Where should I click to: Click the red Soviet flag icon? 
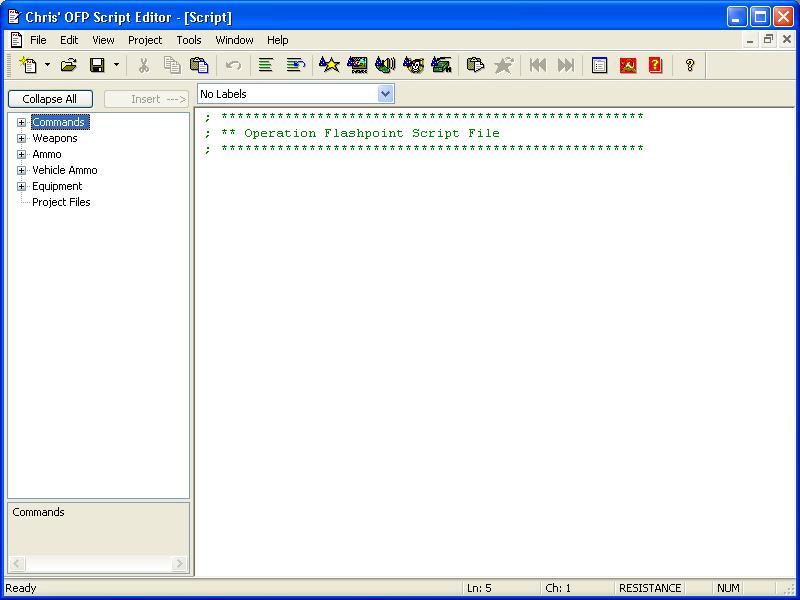coord(628,65)
